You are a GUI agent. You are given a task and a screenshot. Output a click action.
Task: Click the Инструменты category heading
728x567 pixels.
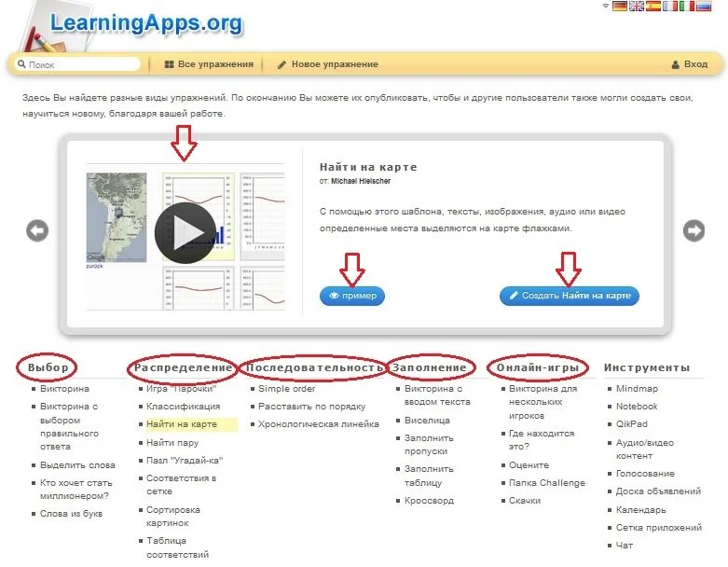647,367
